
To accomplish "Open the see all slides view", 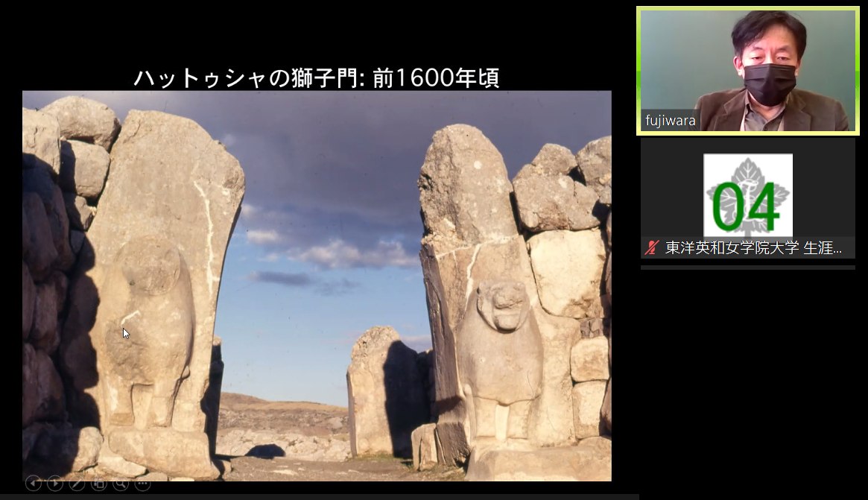I will tap(98, 484).
